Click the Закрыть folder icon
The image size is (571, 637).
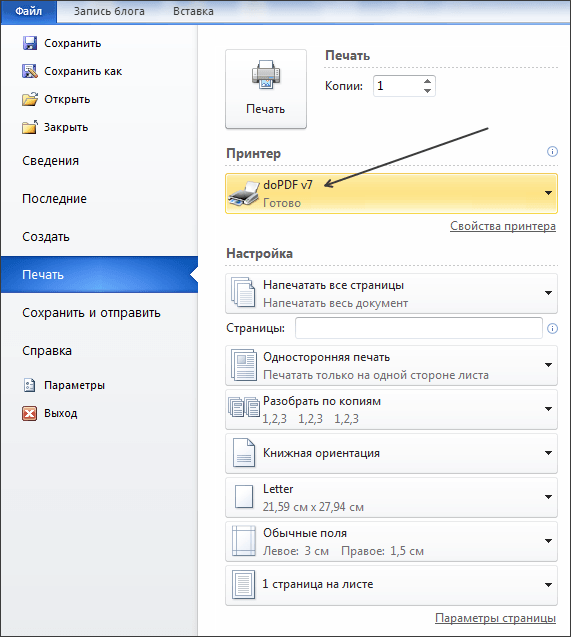click(x=30, y=127)
